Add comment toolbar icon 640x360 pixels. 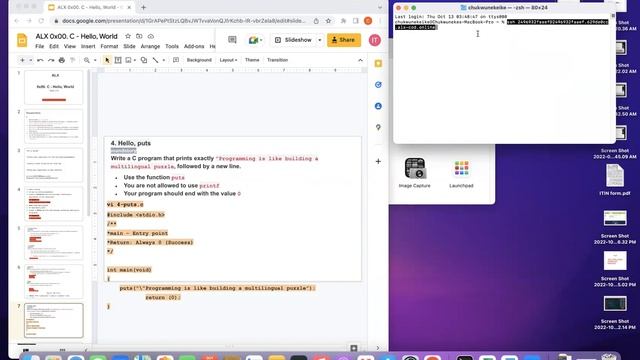pos(176,60)
